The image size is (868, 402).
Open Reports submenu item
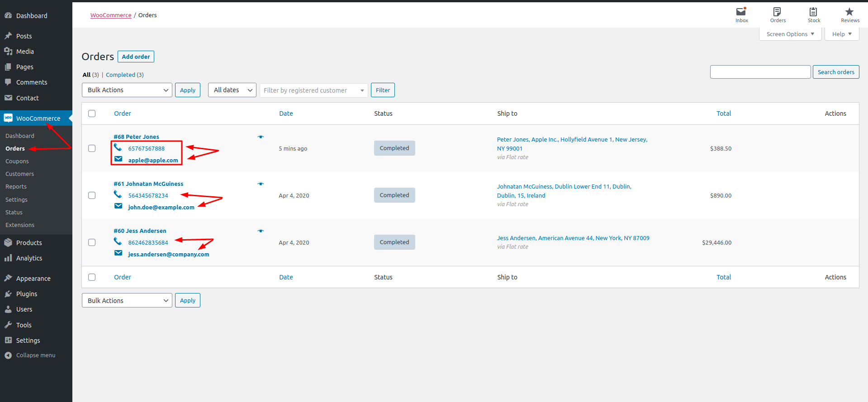(x=16, y=186)
